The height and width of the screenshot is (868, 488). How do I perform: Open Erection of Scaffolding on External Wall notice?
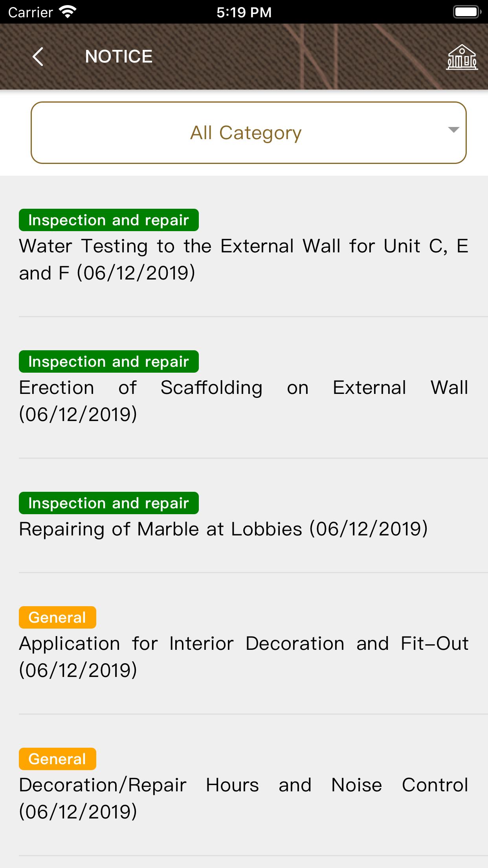pos(244,401)
